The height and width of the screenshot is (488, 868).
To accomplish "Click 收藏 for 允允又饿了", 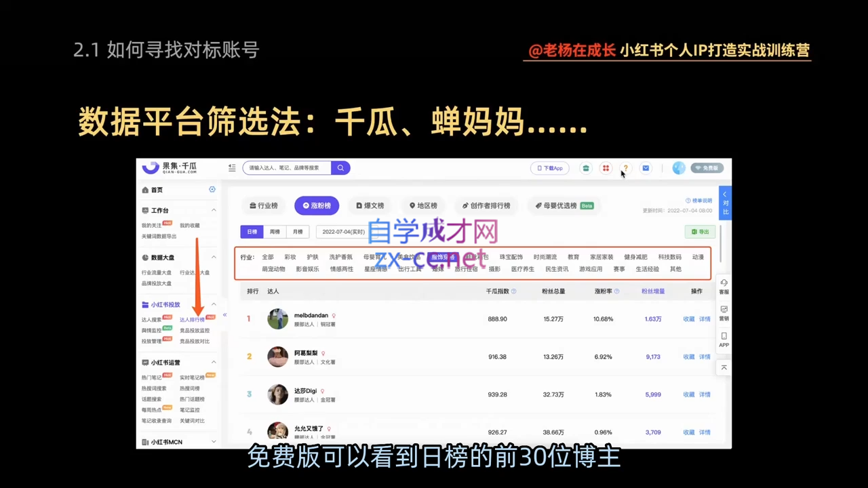I will 689,432.
